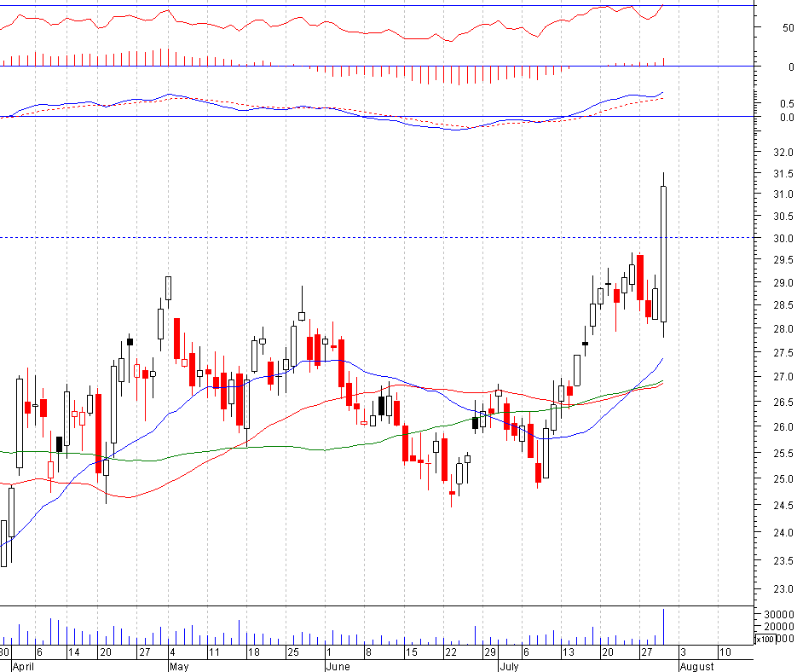
Task: Select the May month label
Action: coord(179,666)
